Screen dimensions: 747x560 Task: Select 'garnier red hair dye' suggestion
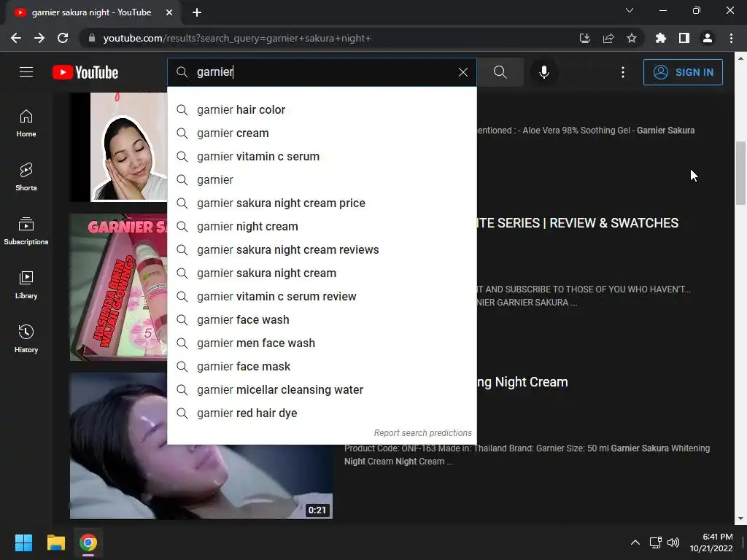click(322, 413)
